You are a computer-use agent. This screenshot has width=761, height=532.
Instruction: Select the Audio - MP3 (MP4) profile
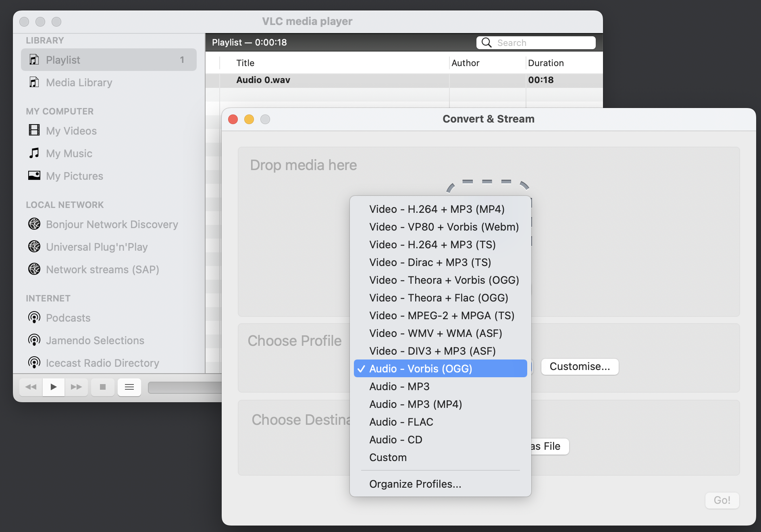pyautogui.click(x=441, y=404)
